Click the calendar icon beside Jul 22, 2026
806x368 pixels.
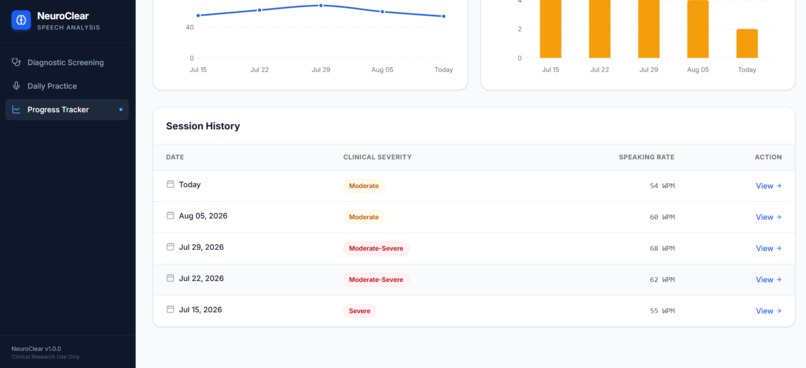pyautogui.click(x=170, y=278)
